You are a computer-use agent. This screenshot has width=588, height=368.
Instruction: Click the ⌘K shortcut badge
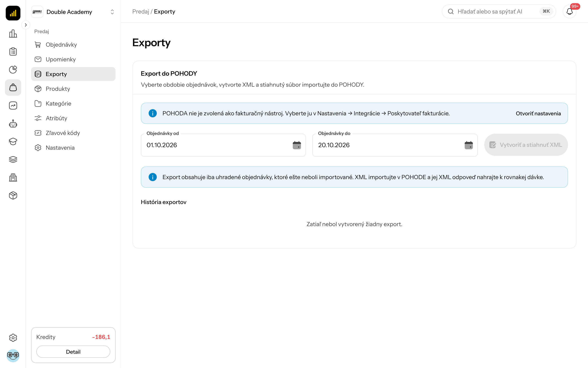coord(546,11)
